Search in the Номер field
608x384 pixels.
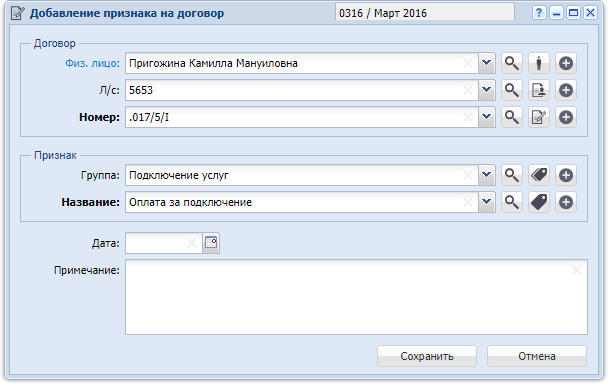click(512, 117)
